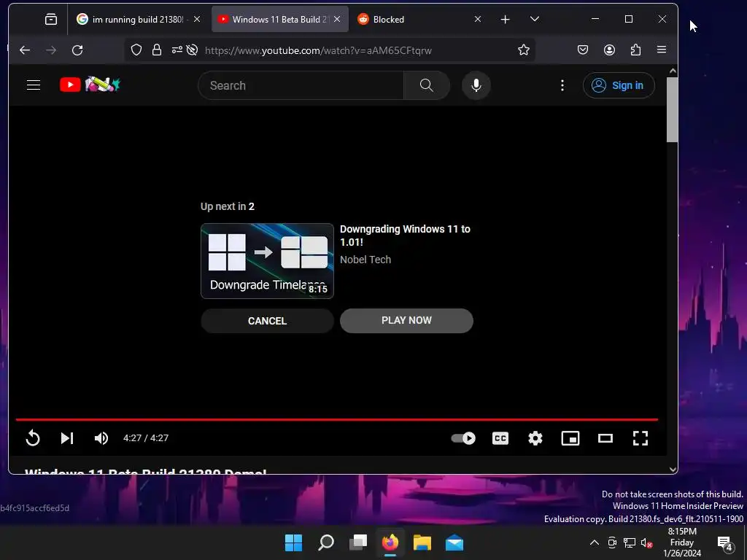Open File Explorer from taskbar

422,542
